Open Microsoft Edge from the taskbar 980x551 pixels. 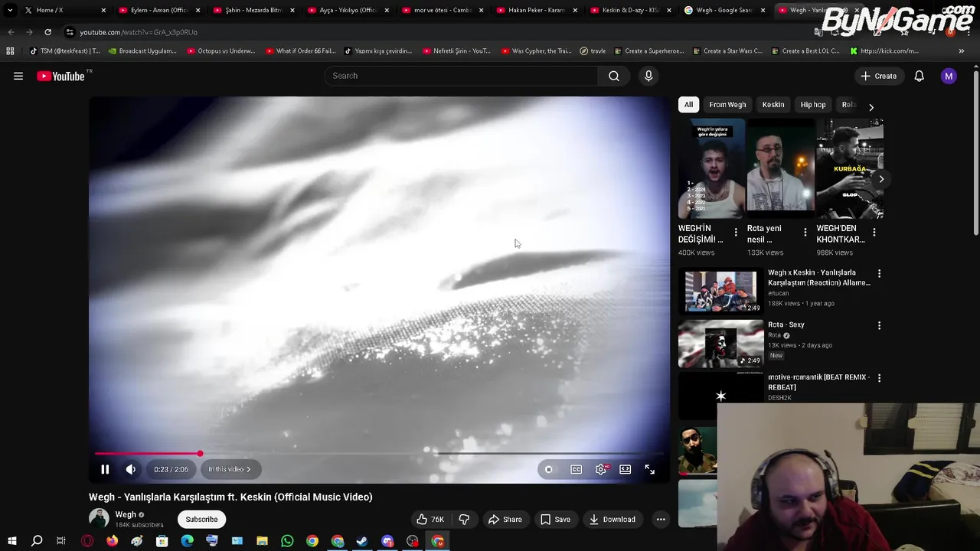coord(187,541)
